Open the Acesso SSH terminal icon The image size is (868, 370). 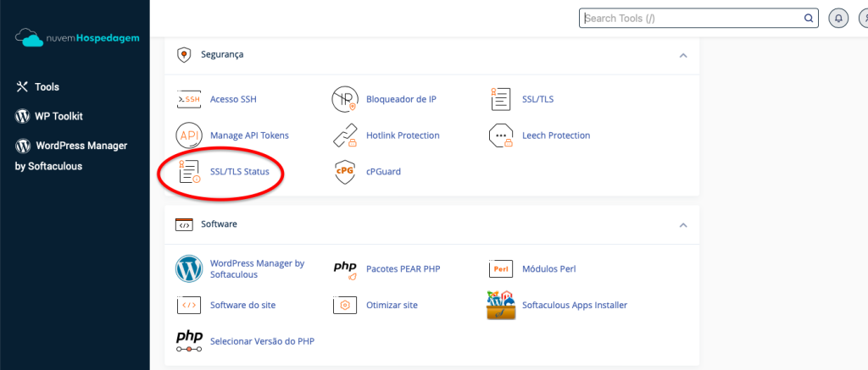[x=189, y=100]
